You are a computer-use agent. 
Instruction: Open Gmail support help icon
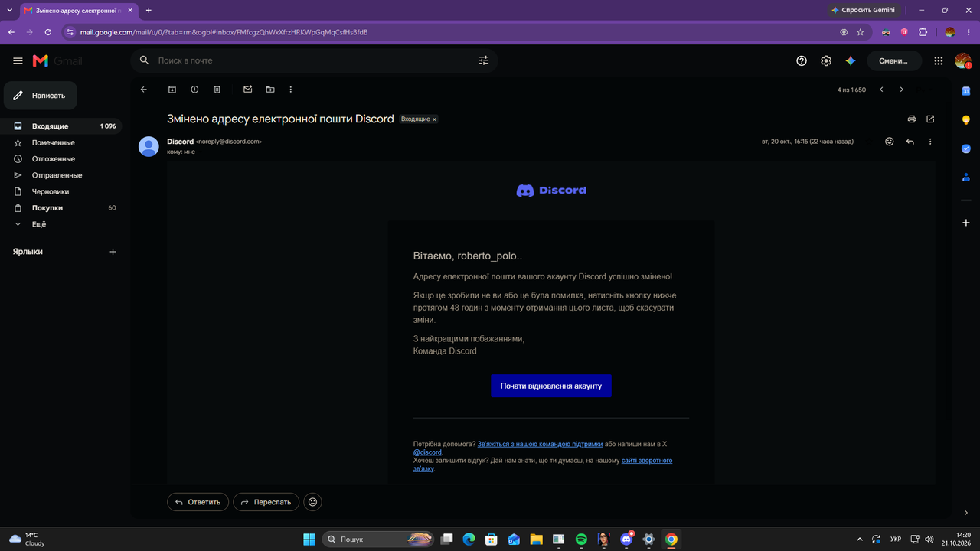click(802, 60)
